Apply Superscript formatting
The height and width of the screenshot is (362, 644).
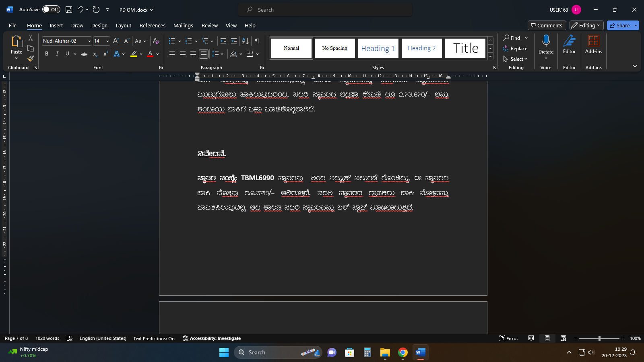pyautogui.click(x=105, y=54)
